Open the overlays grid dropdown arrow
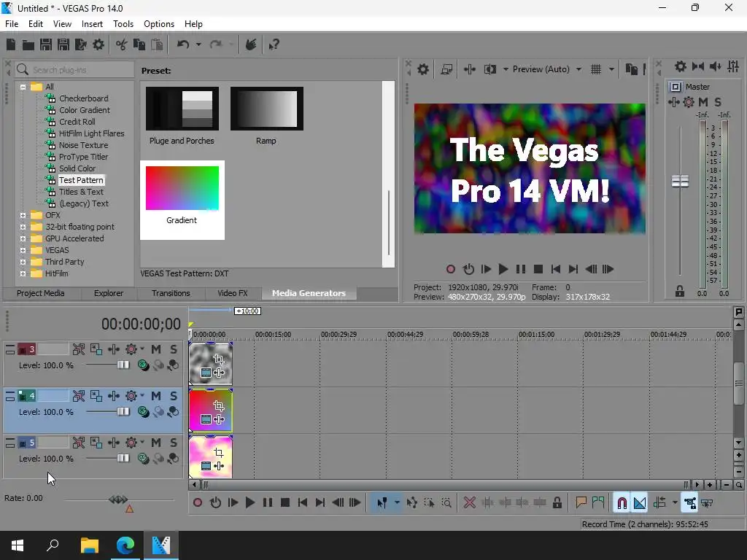747x560 pixels. click(611, 69)
